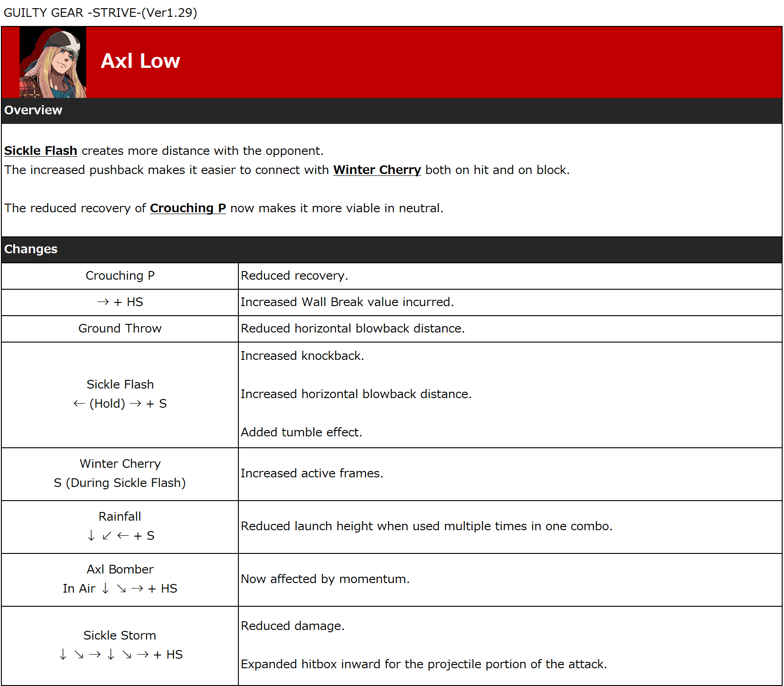Click 'Increased knockback.' change text
The height and width of the screenshot is (686, 784).
pos(302,356)
